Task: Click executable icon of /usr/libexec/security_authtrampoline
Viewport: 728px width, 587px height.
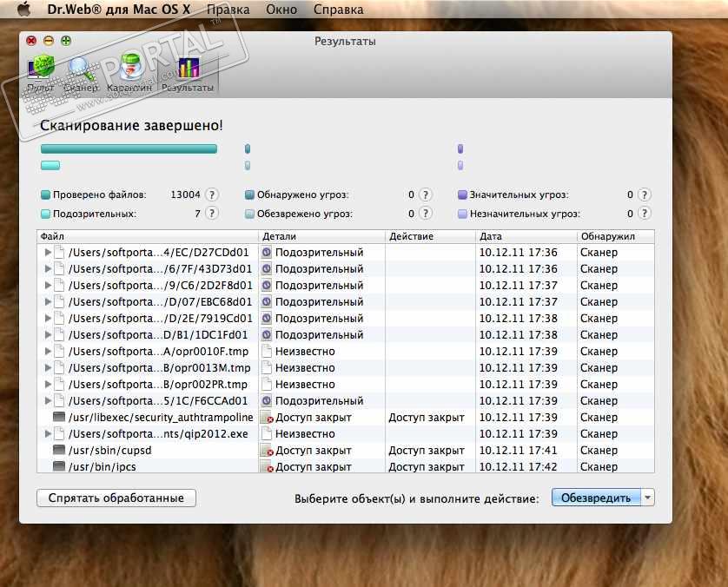Action: coord(59,417)
